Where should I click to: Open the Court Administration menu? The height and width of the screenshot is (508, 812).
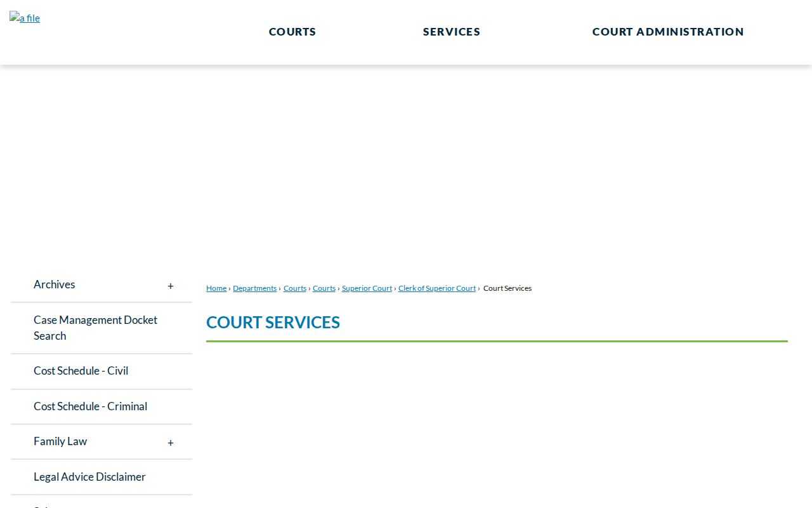(668, 32)
